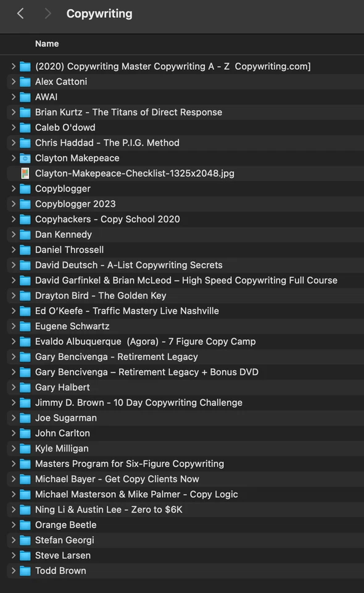The image size is (364, 593).
Task: Click the Brian Kurtz folder icon
Action: (x=25, y=112)
